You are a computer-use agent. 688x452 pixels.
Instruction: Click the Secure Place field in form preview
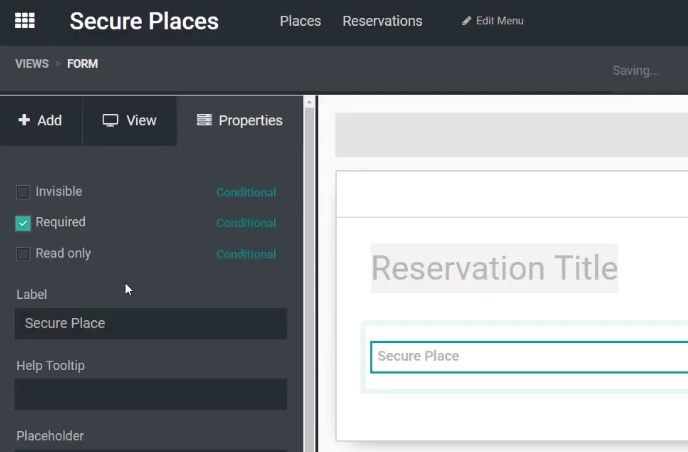(529, 357)
